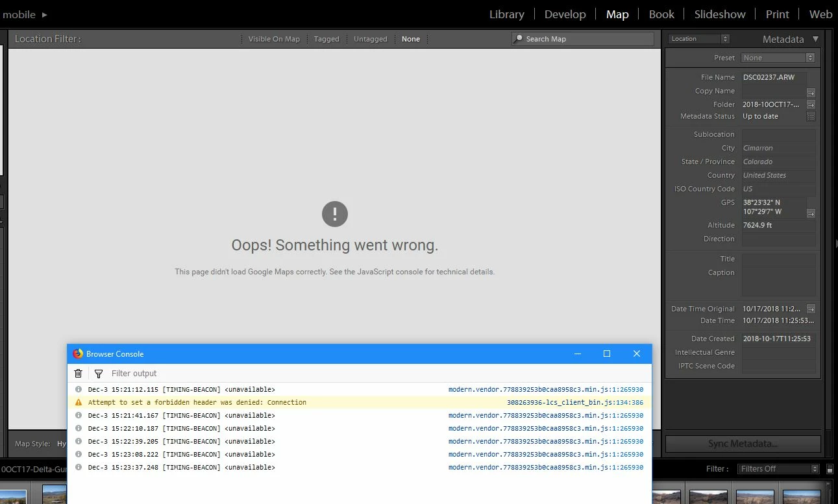Click the arrow button next to GPS coordinates
Screen dimensions: 838x504
click(x=811, y=213)
